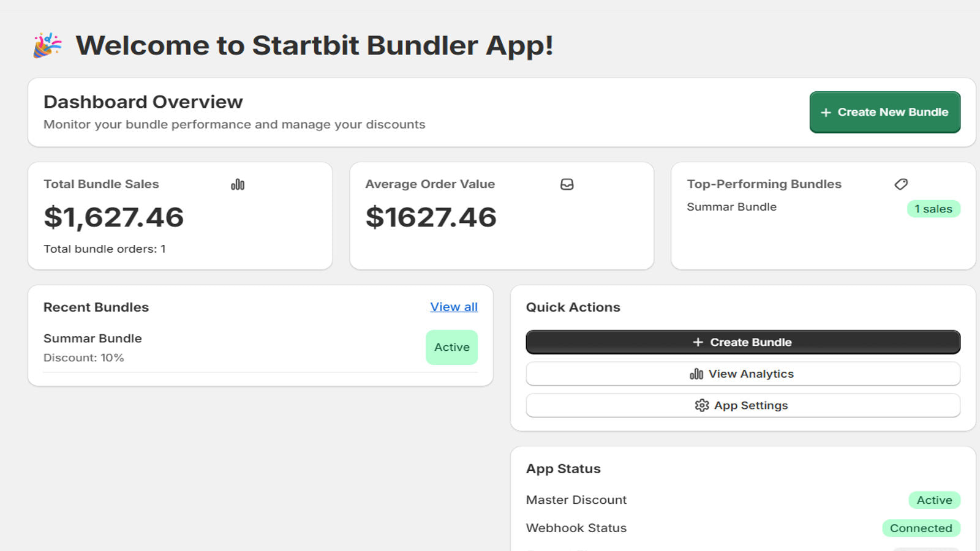Click Summar Bundle under Top-Performing Bundles

731,207
